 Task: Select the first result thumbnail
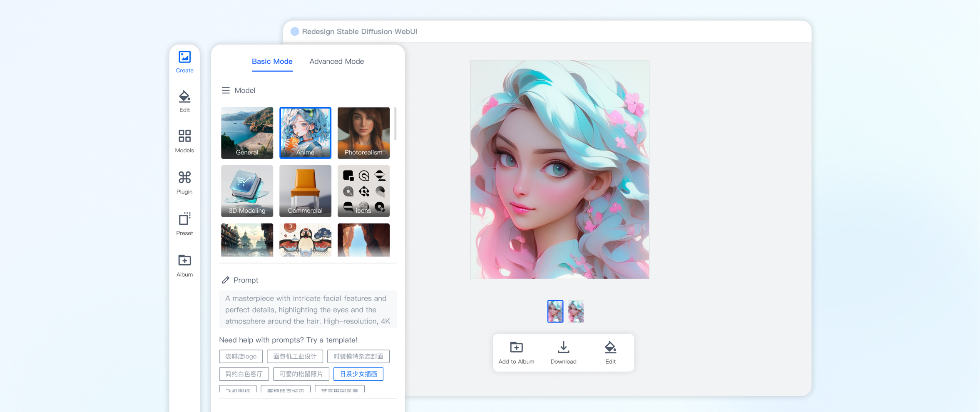pos(555,311)
